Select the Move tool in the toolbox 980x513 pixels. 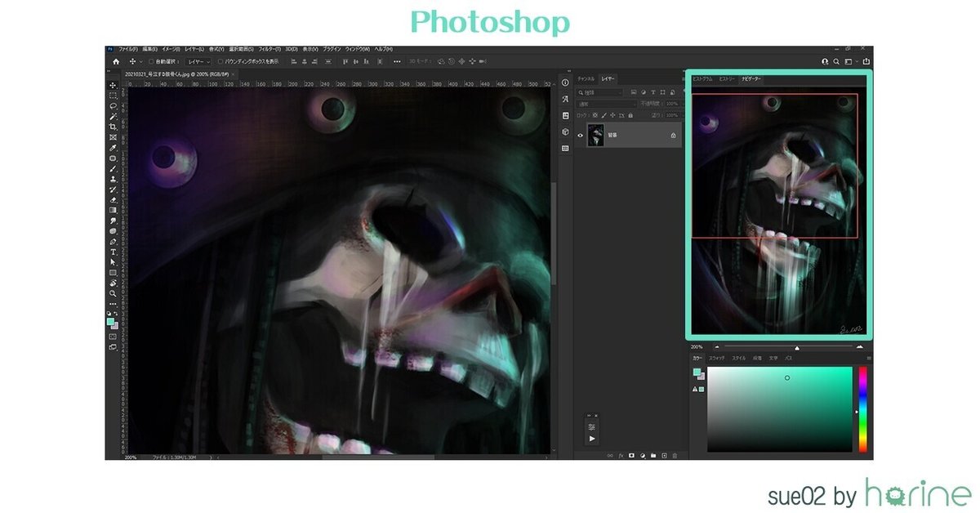[113, 85]
